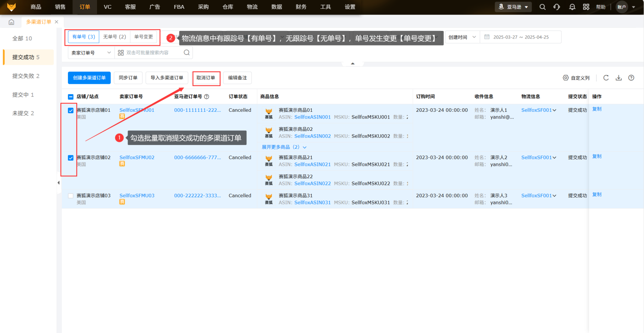
Task: Open the global search icon in the top bar
Action: pos(542,7)
